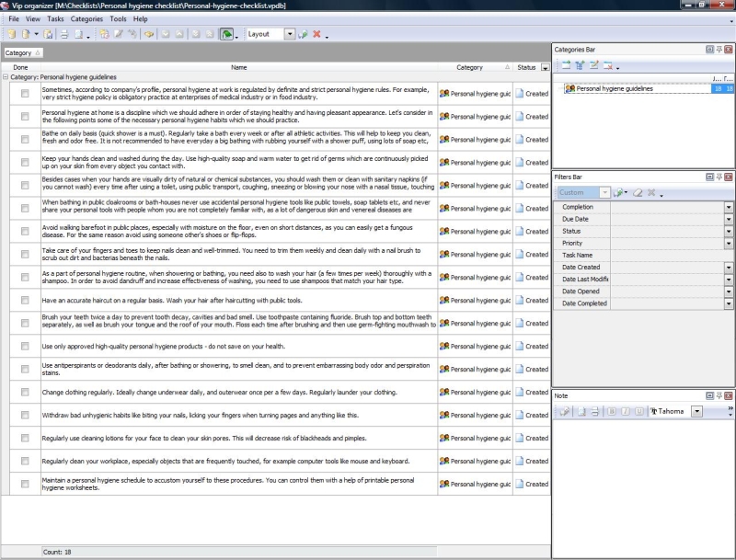Collapse the 'Personal hygiene guidelines' category group
This screenshot has height=560, width=736.
[x=6, y=78]
